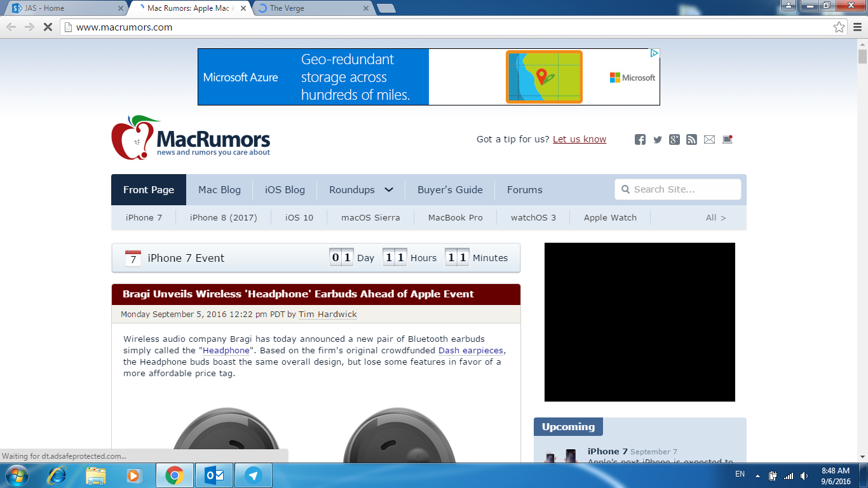The width and height of the screenshot is (868, 488).
Task: Select the macOS Sierra topic
Action: click(x=370, y=217)
